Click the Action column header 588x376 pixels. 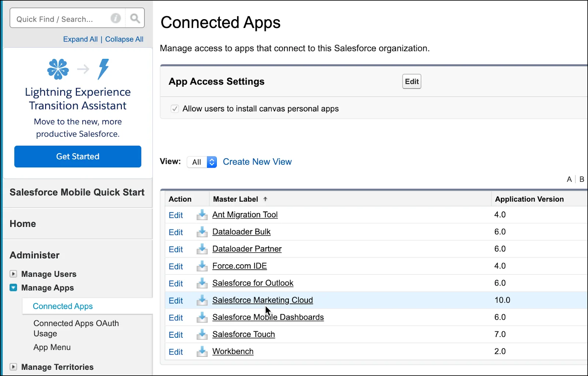(x=180, y=199)
